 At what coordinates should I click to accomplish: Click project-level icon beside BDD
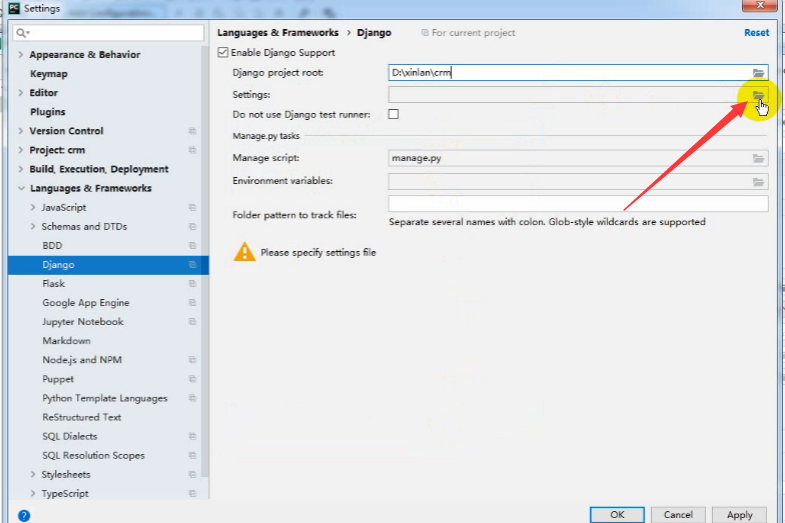pos(192,246)
